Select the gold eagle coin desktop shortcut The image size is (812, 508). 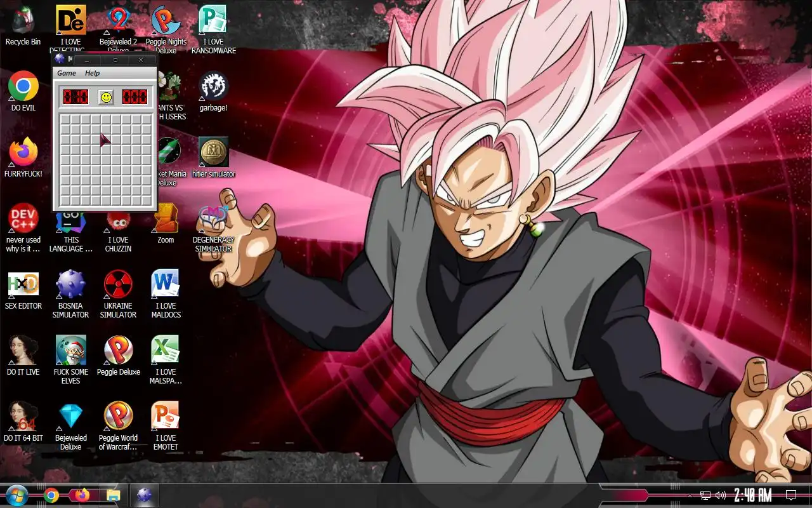(213, 157)
